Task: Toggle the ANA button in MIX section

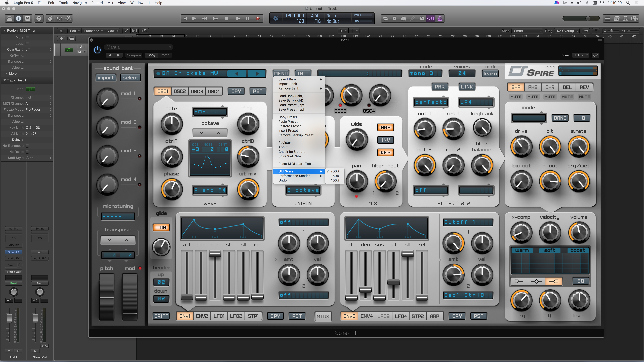Action: (385, 128)
